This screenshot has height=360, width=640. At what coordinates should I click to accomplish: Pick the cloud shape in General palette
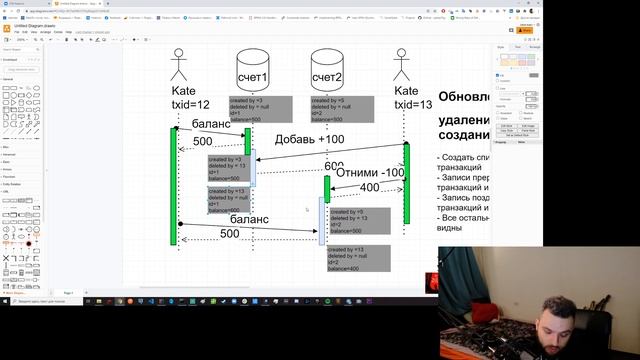29,102
